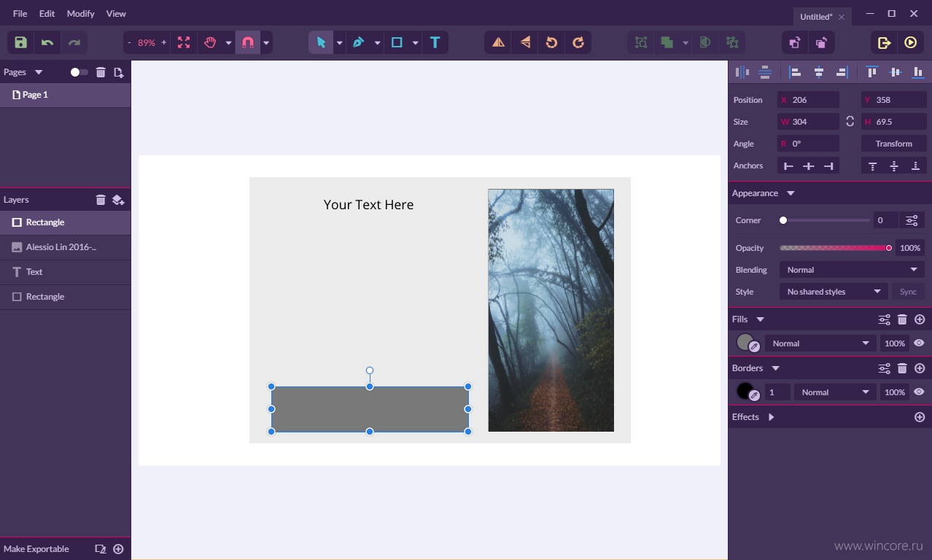The image size is (932, 560).
Task: Open the View menu
Action: [116, 14]
